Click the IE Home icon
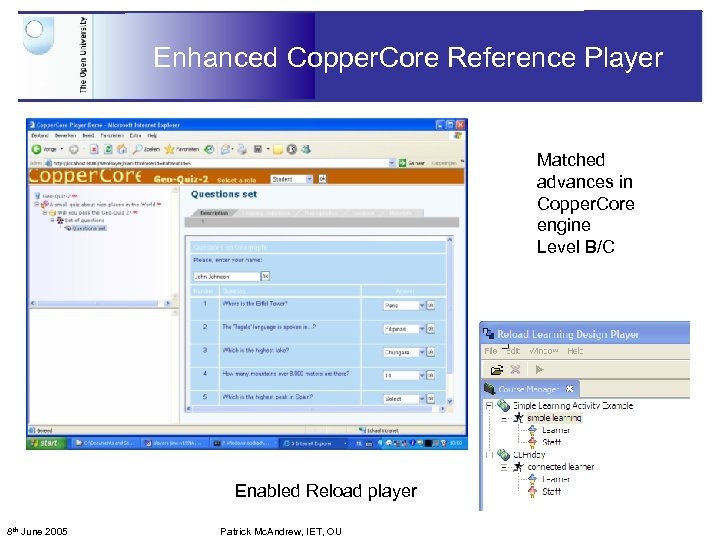This screenshot has width=720, height=540. (122, 149)
